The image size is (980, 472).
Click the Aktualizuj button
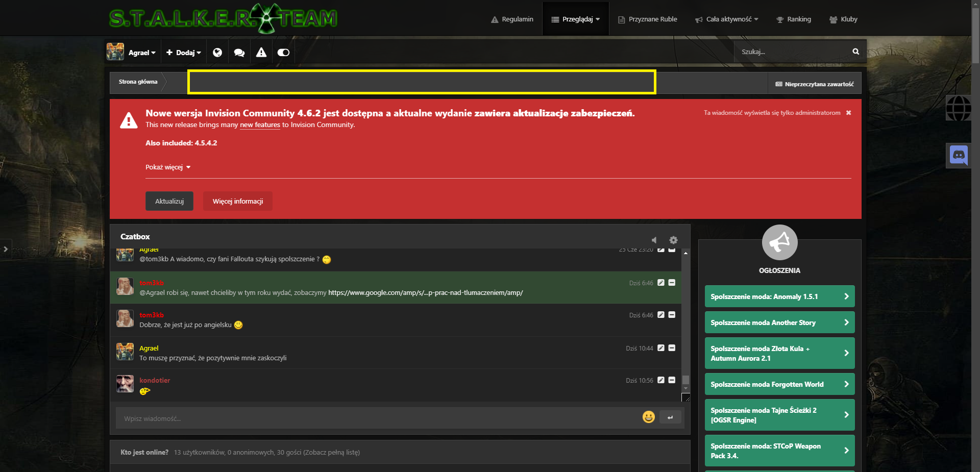[x=169, y=201]
